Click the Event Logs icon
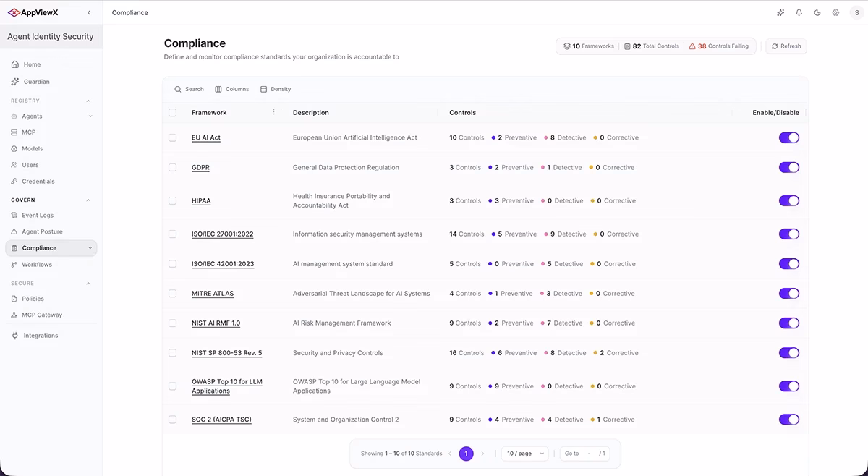 14,215
